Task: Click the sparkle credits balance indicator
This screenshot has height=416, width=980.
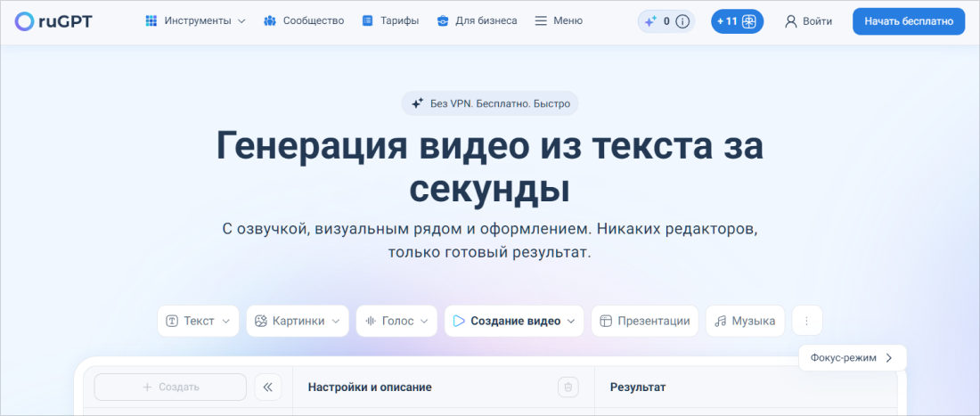Action: click(x=657, y=21)
